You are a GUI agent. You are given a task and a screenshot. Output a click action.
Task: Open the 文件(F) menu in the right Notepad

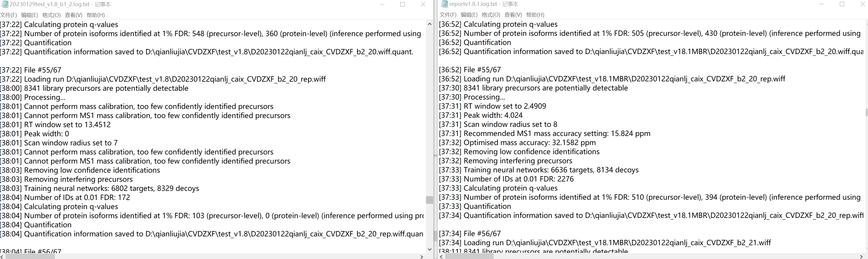(x=448, y=14)
